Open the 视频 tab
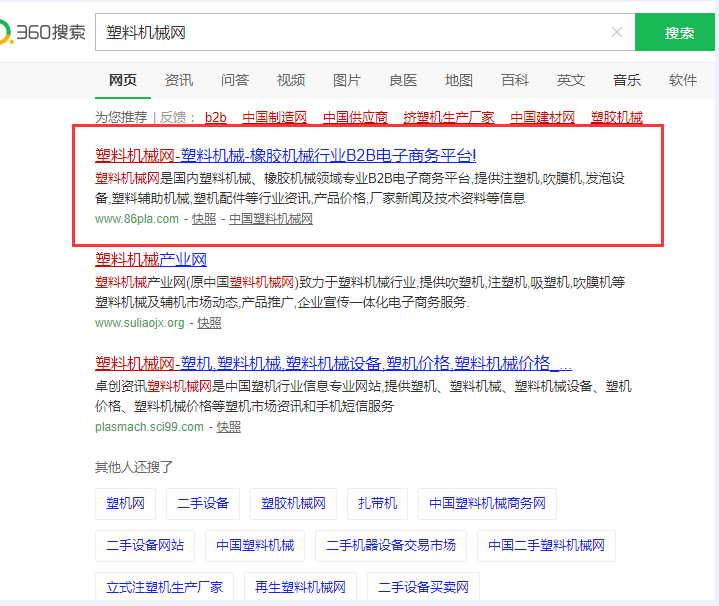Viewport: 719px width, 606px height. pos(291,80)
